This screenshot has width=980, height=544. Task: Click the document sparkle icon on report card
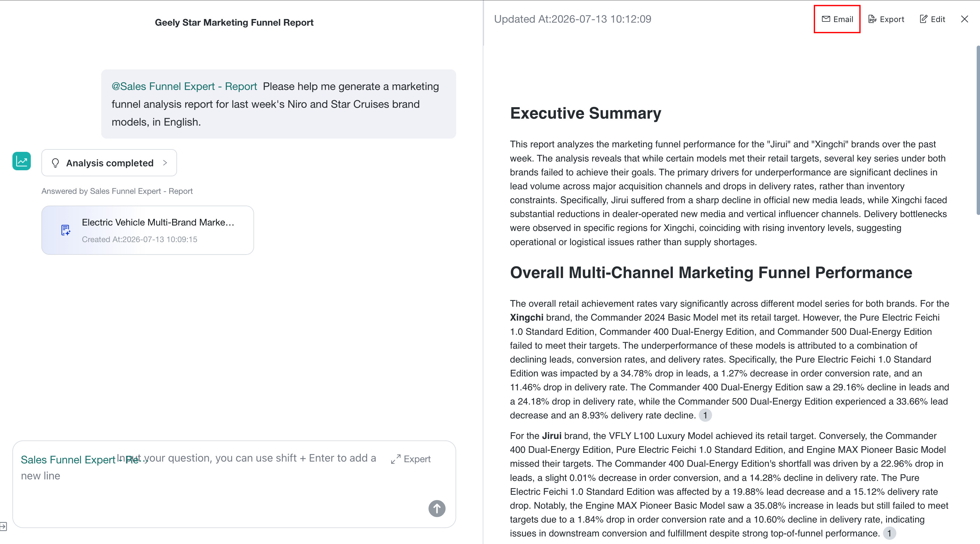[66, 230]
